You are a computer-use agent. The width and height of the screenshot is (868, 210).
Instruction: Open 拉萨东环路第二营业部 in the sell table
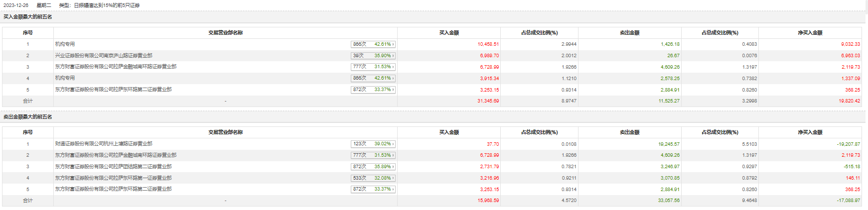[x=113, y=189]
